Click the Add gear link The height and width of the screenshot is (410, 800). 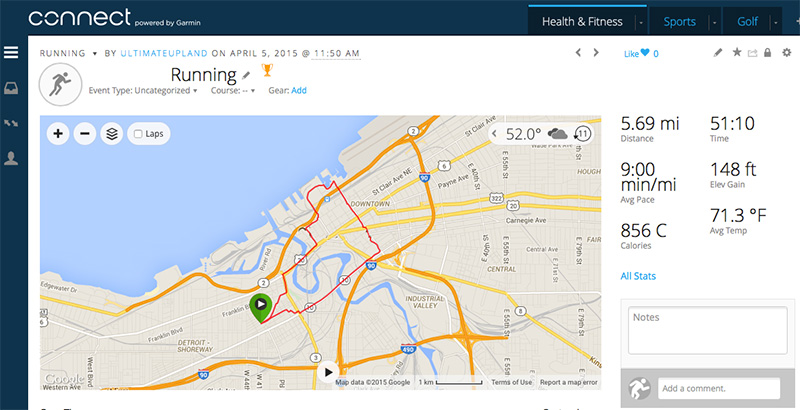pos(299,90)
